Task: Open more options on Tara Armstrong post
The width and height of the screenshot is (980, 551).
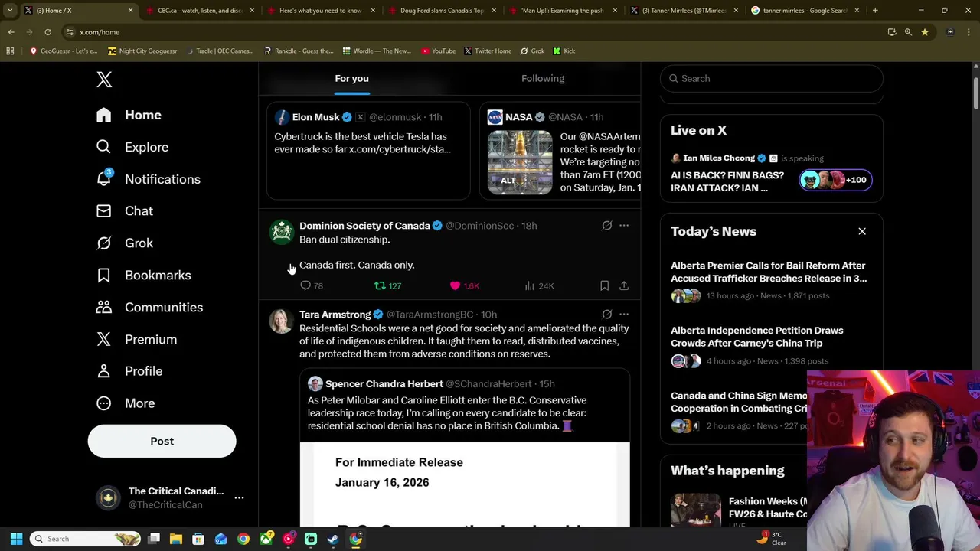Action: [x=624, y=315]
